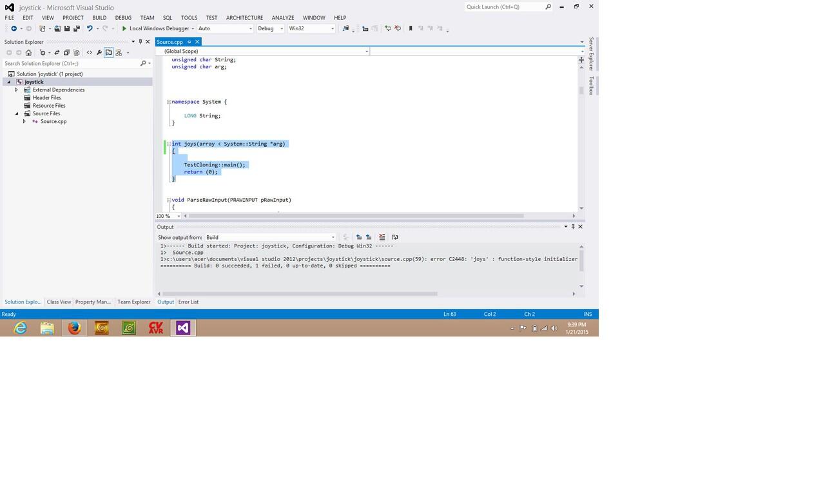Click the Home icon in Solution Explorer
The image size is (825, 504).
[x=28, y=53]
